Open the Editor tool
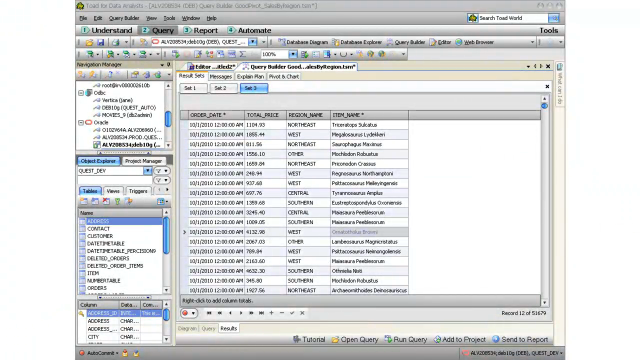The width and height of the screenshot is (640, 360). 440,42
